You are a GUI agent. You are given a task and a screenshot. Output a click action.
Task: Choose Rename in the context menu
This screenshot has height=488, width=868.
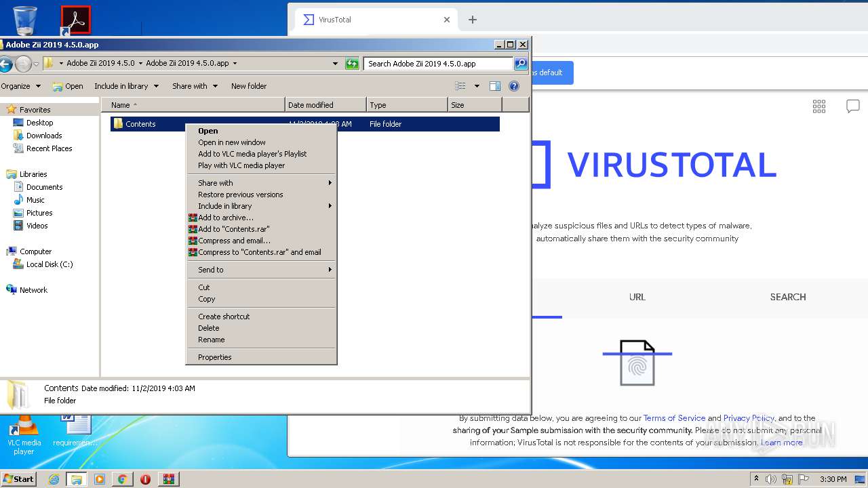pyautogui.click(x=262, y=340)
